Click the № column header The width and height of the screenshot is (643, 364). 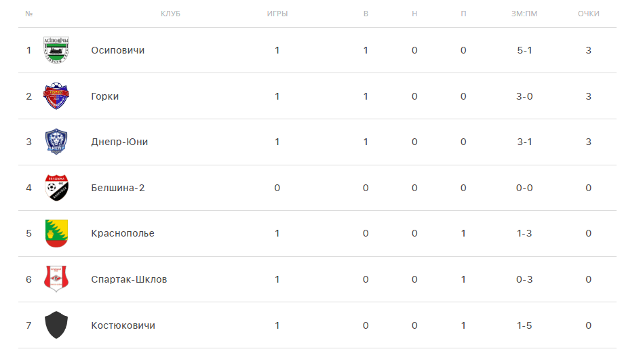coord(28,14)
